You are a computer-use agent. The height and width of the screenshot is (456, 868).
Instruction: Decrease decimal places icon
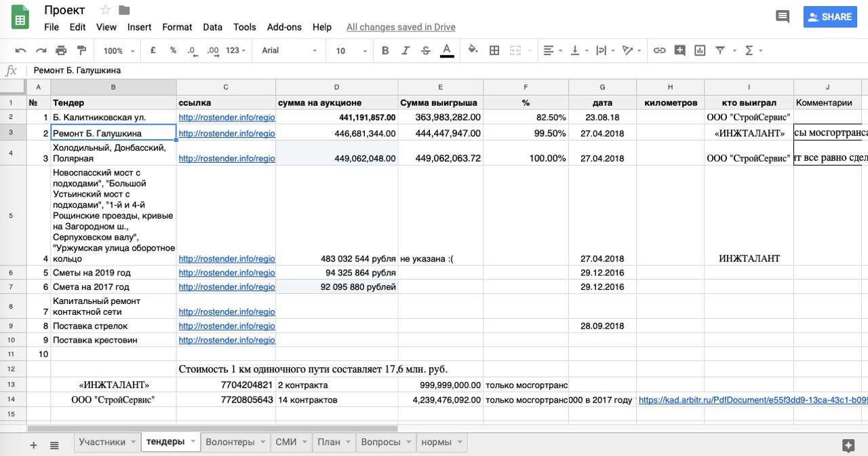point(192,50)
